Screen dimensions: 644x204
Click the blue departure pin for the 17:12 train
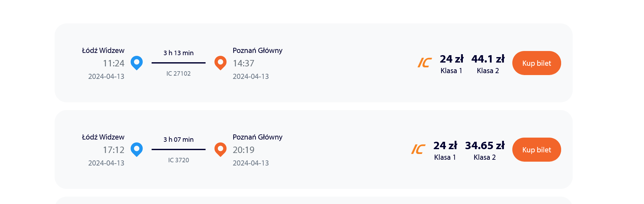pos(137,149)
